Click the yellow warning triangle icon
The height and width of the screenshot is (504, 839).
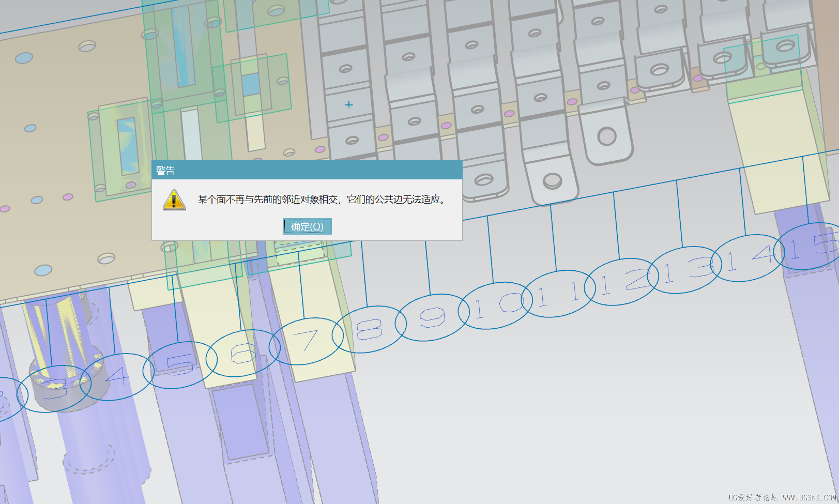174,200
